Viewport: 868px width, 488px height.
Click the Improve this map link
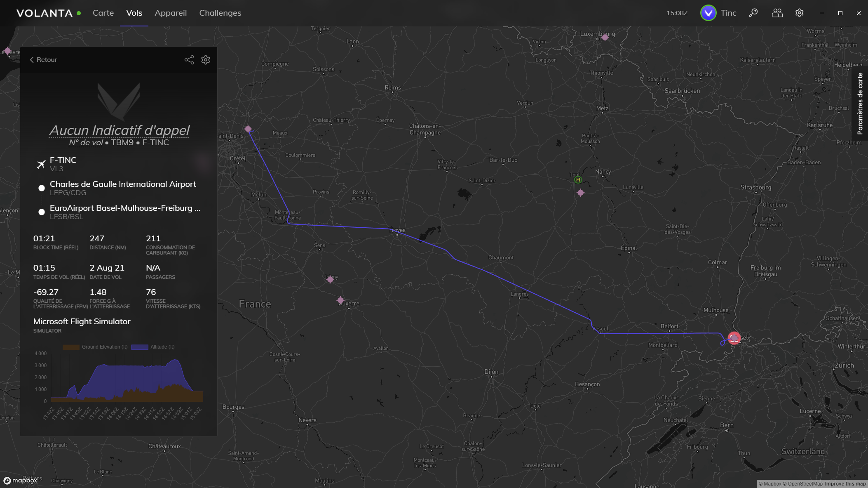click(x=845, y=484)
